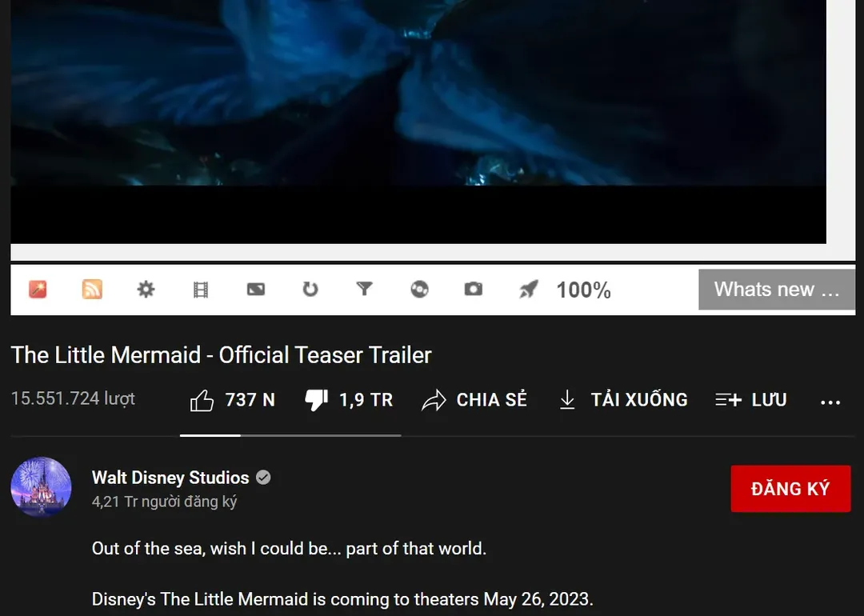Open the more options ellipsis menu

coord(830,399)
